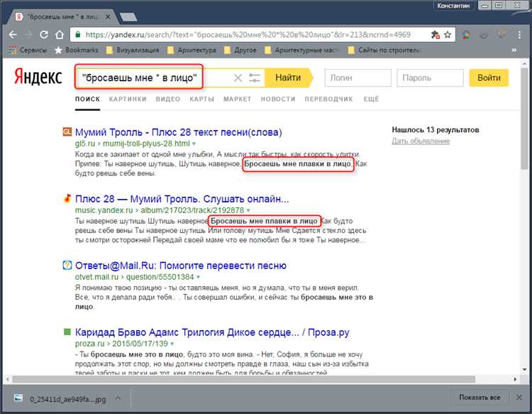Switch to the Новости search tab
The width and height of the screenshot is (532, 414).
[x=277, y=99]
